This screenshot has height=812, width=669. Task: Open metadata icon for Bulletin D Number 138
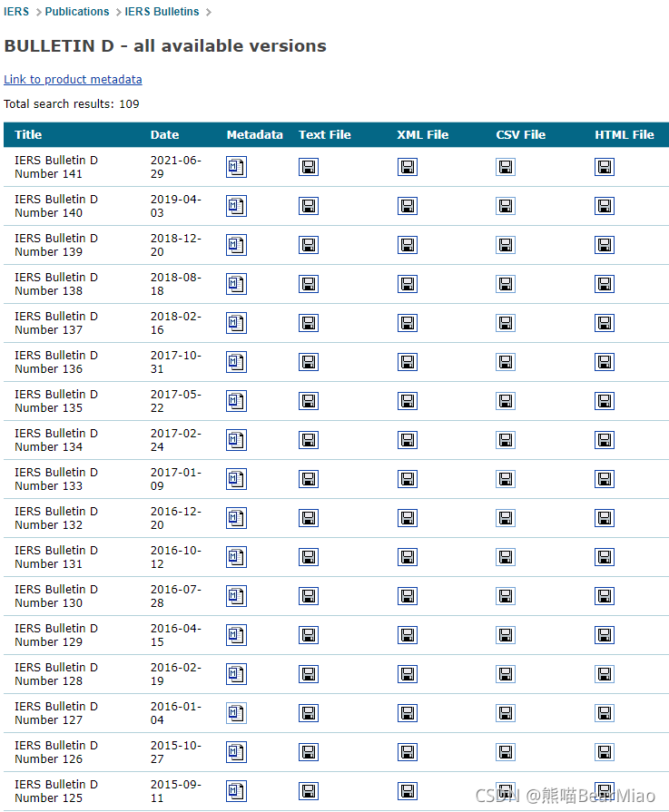(236, 284)
